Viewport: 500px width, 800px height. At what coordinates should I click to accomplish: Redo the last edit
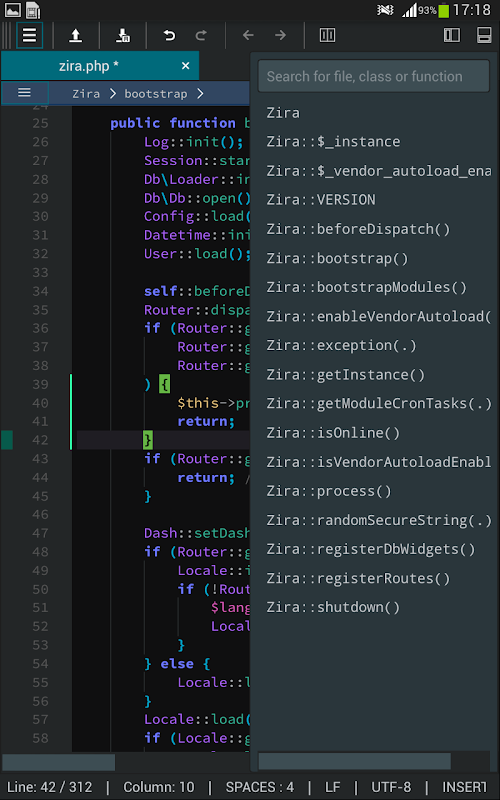201,35
